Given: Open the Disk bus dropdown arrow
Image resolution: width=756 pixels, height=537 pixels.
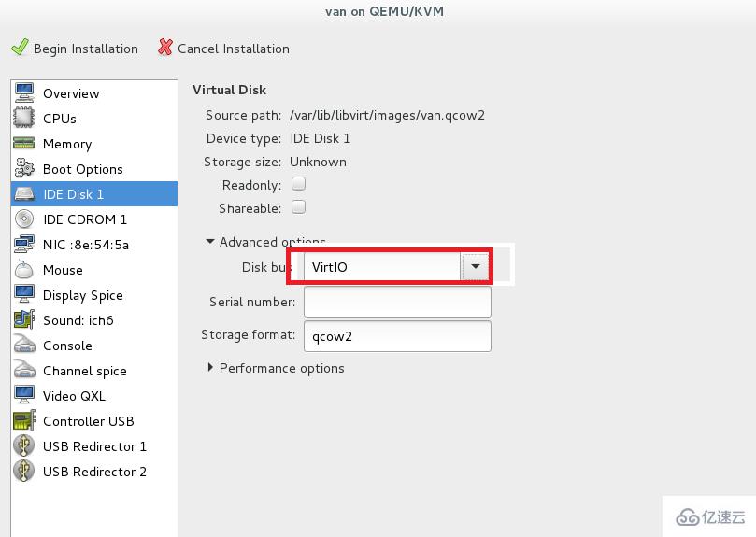Looking at the screenshot, I should [476, 267].
